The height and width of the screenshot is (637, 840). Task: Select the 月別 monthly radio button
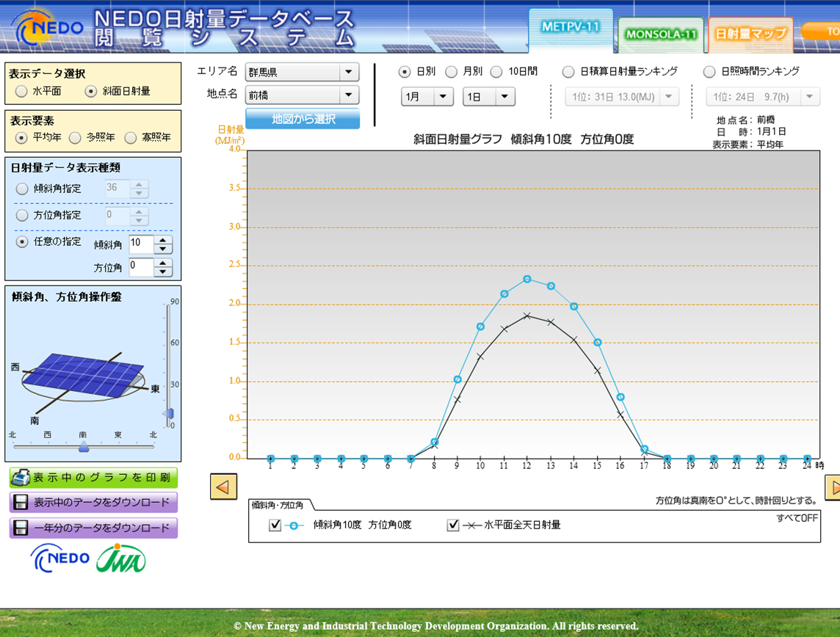[x=451, y=72]
